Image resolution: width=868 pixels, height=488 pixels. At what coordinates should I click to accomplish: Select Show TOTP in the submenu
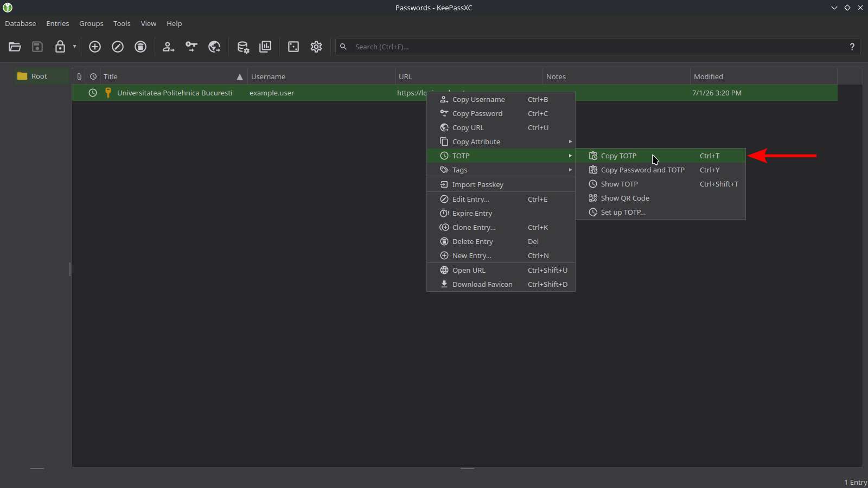pyautogui.click(x=661, y=184)
